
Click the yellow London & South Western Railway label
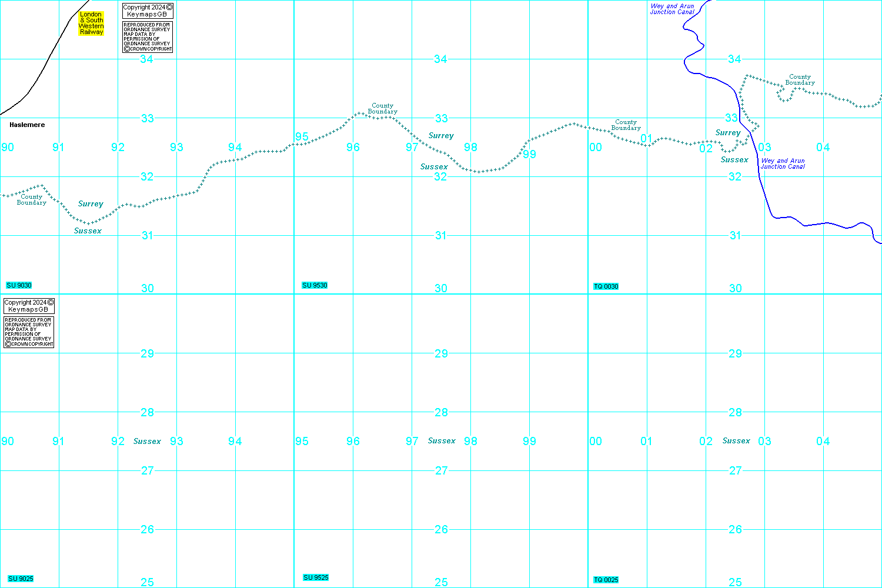[x=91, y=24]
